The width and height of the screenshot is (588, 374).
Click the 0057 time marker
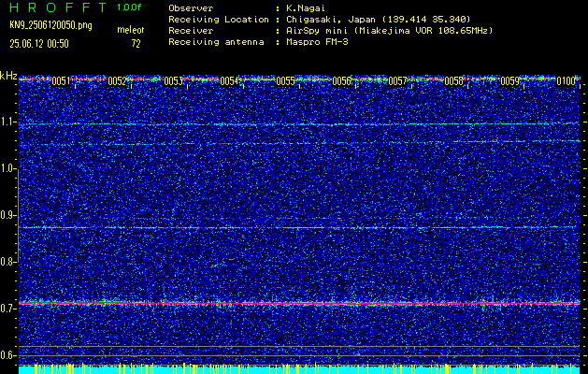point(397,81)
